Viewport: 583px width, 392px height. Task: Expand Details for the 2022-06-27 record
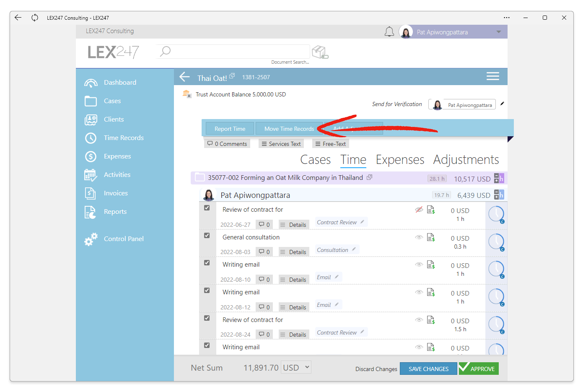pyautogui.click(x=293, y=225)
